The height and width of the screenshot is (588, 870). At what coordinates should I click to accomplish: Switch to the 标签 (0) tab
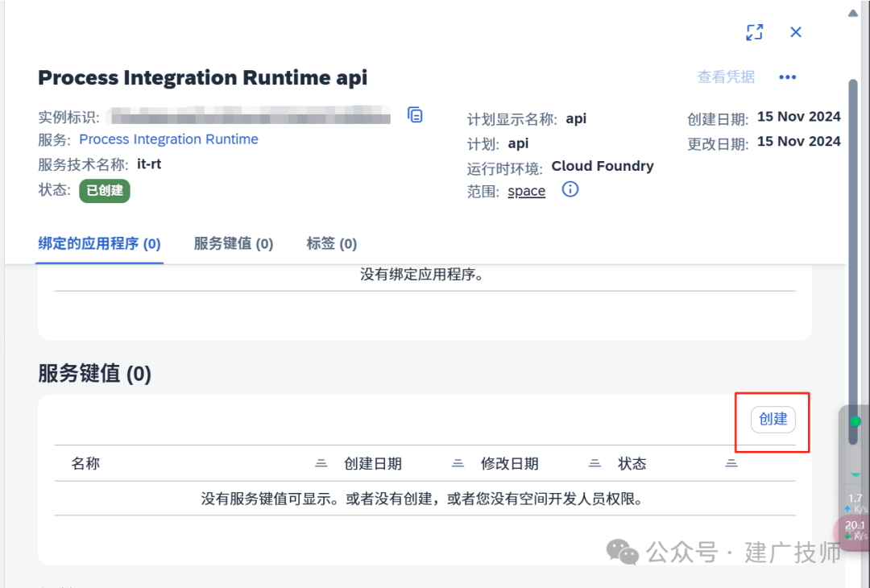click(x=332, y=243)
